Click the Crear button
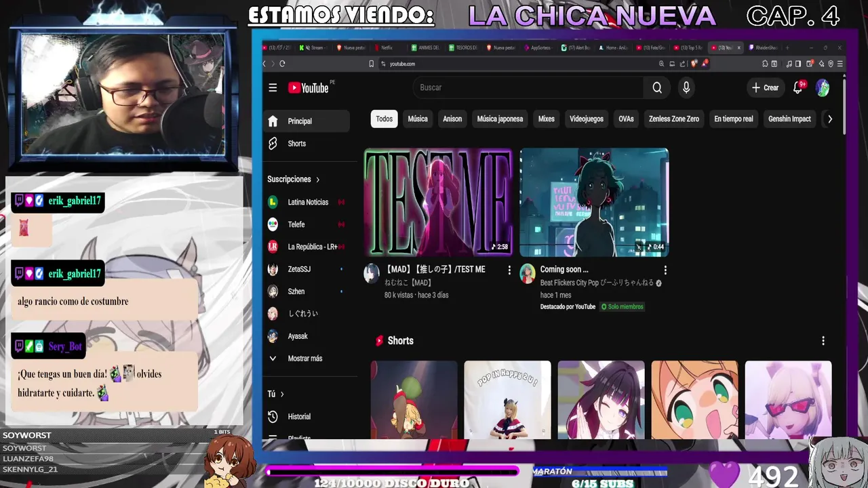868x488 pixels. (765, 87)
